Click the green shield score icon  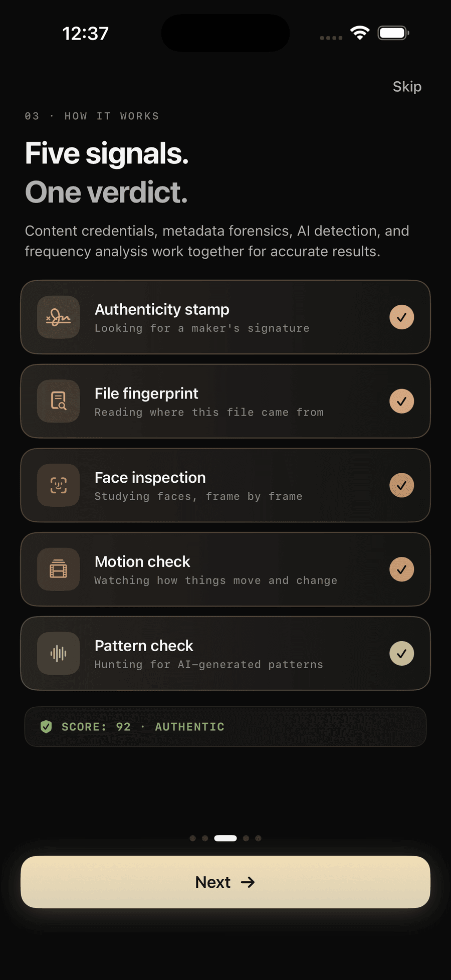46,727
